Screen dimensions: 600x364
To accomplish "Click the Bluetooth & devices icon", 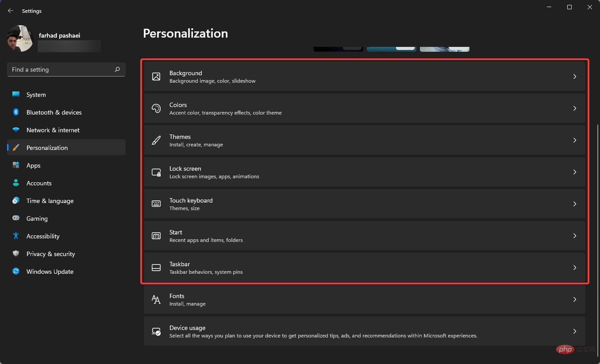I will point(16,112).
